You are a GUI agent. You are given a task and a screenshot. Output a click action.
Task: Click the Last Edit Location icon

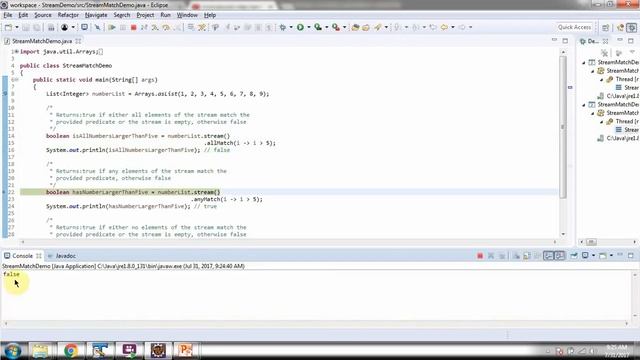(433, 27)
